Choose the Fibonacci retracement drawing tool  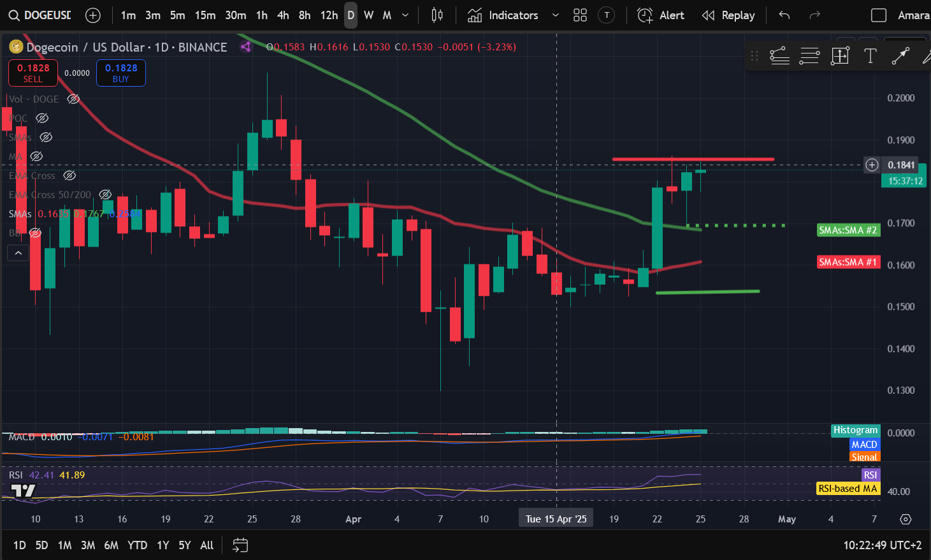coord(809,56)
